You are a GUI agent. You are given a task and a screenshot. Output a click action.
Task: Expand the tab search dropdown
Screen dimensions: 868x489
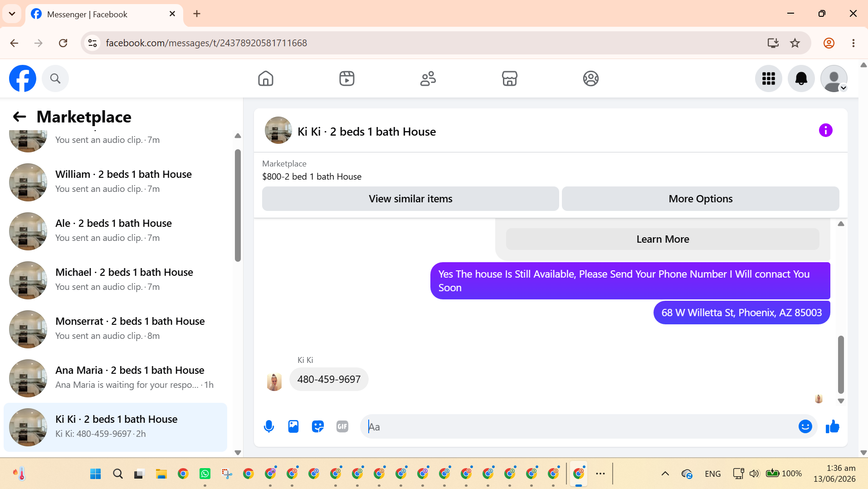click(x=12, y=14)
